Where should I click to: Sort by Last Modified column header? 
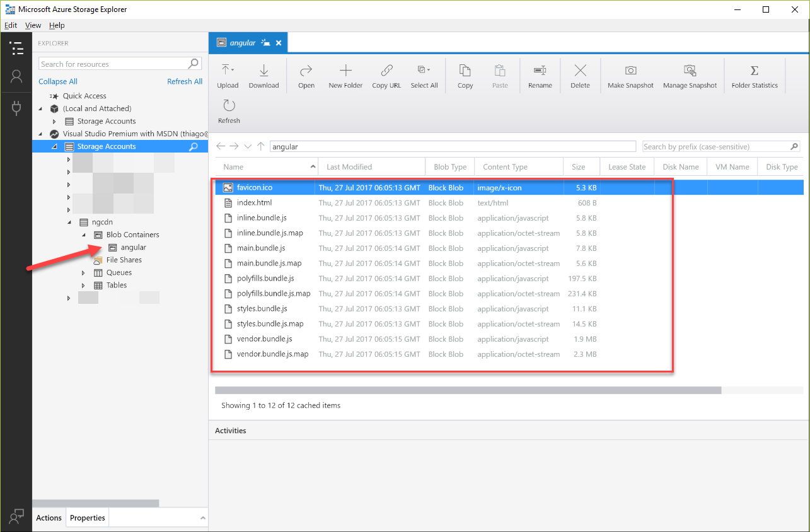tap(372, 167)
